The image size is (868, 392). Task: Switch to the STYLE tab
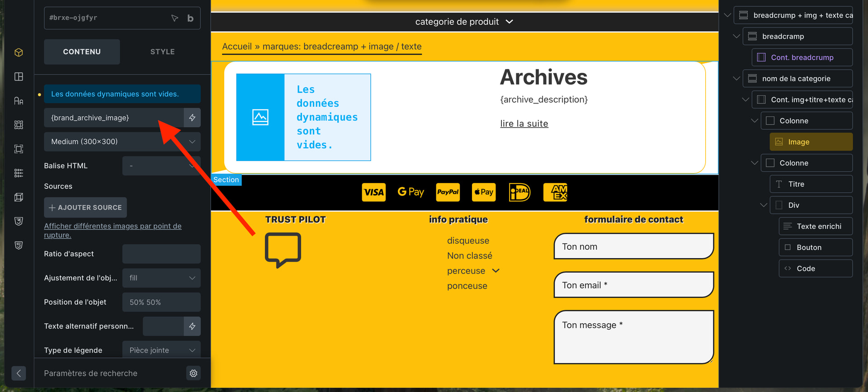pyautogui.click(x=162, y=52)
